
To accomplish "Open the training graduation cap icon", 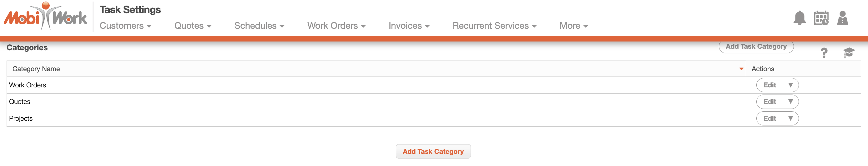I will tap(849, 52).
